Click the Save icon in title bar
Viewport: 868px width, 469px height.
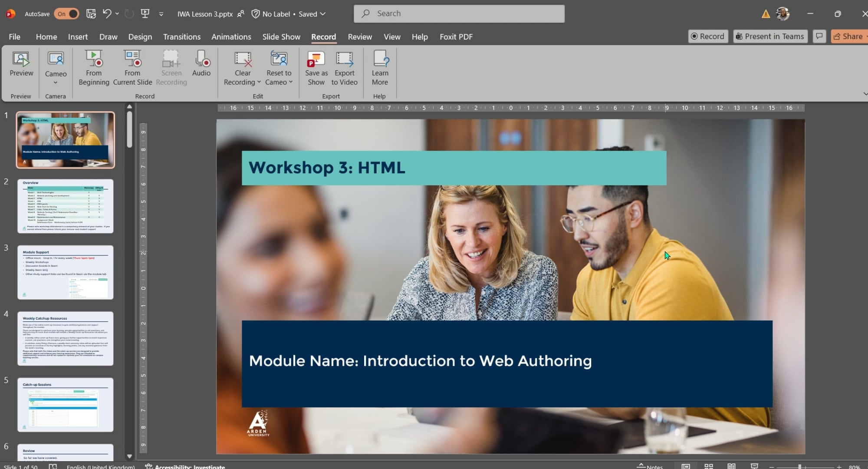(x=91, y=14)
